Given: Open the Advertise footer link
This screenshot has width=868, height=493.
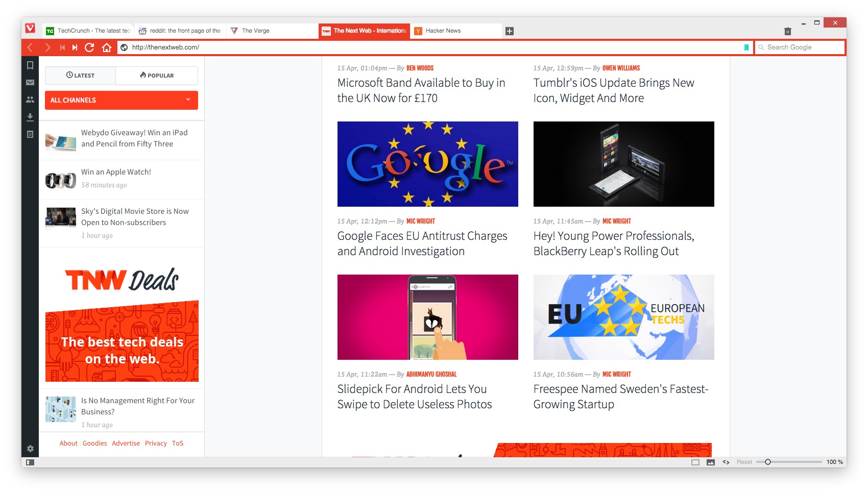Looking at the screenshot, I should tap(126, 443).
